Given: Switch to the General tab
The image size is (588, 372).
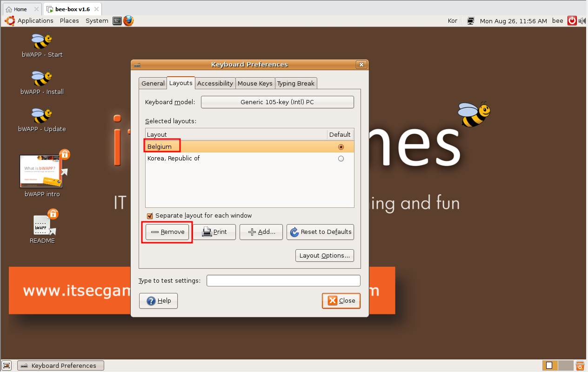Looking at the screenshot, I should point(153,83).
